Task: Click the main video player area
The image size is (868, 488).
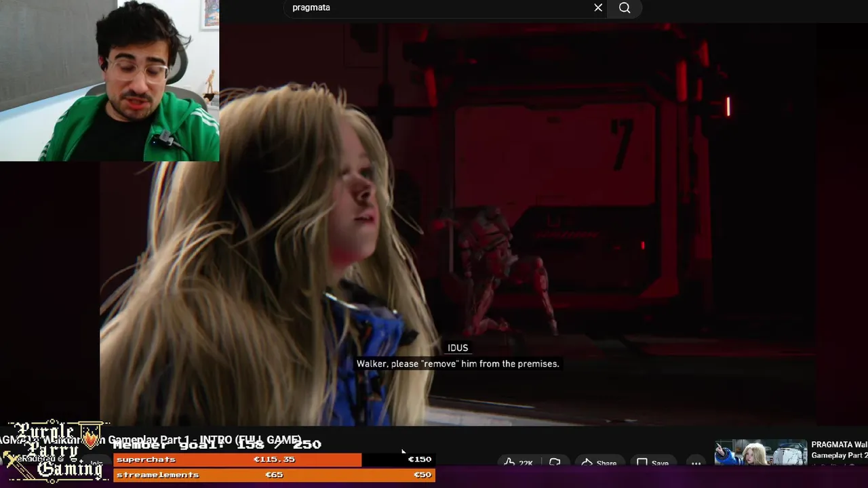Action: click(458, 224)
